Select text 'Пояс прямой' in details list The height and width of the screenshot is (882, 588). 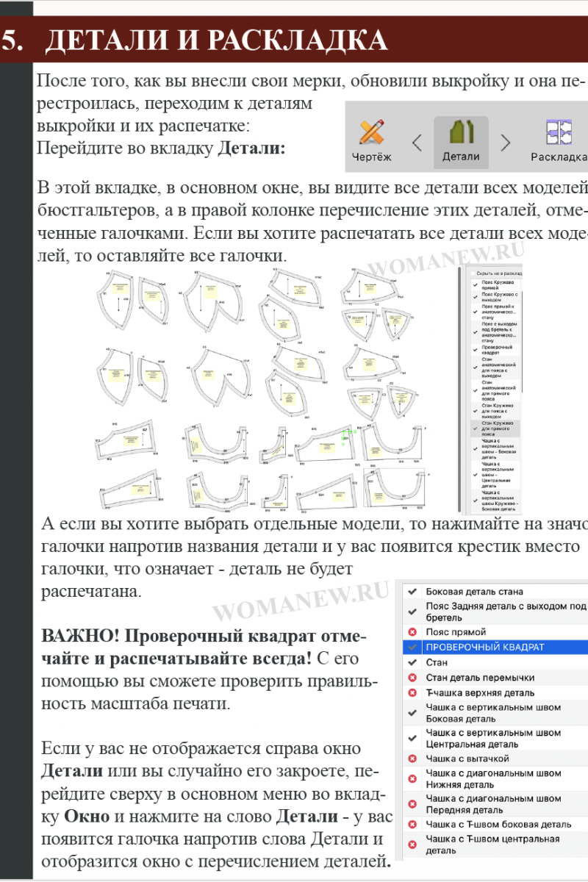456,632
